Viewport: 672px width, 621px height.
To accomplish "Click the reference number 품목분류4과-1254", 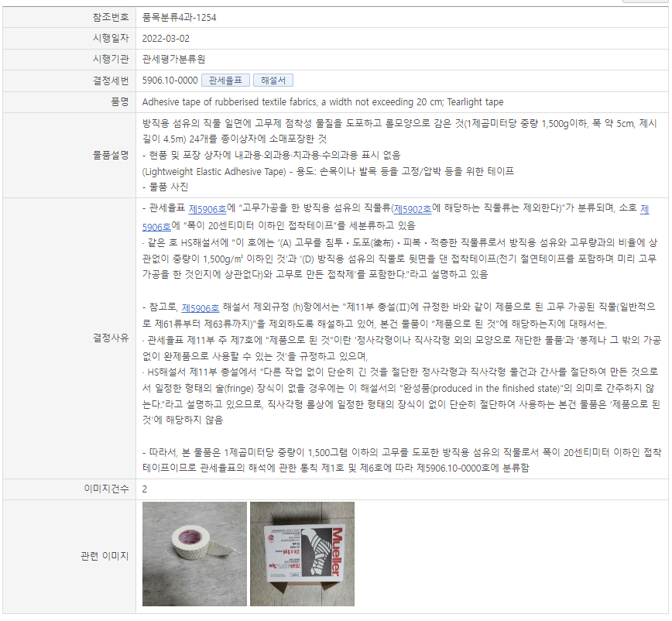I will [x=179, y=18].
